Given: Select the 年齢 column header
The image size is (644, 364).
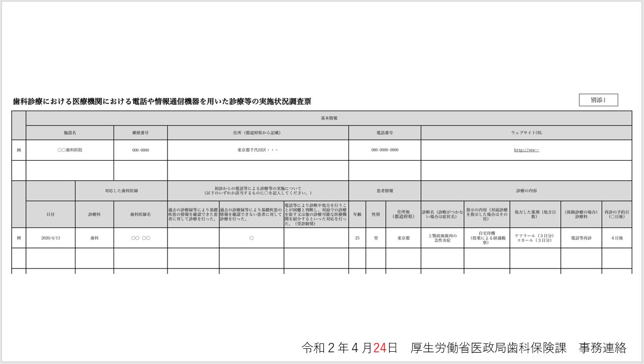Looking at the screenshot, I should point(357,214).
